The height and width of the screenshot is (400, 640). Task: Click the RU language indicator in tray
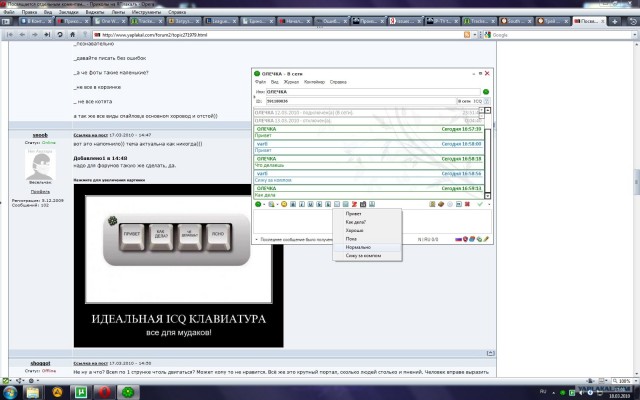(x=543, y=391)
